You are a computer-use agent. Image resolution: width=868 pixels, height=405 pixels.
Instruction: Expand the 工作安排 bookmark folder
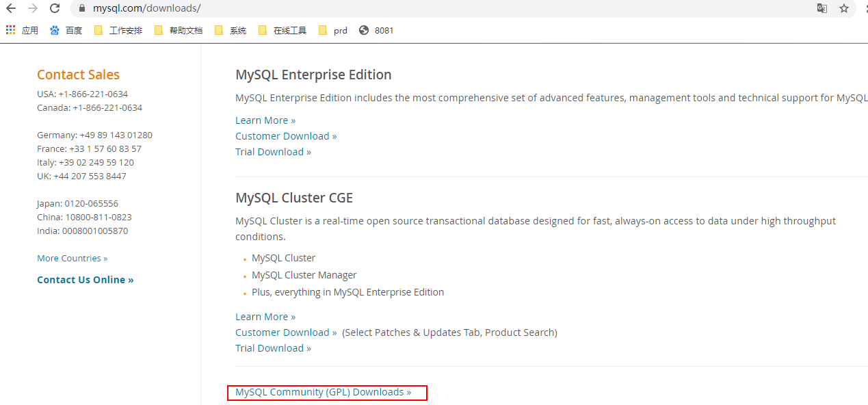point(118,30)
